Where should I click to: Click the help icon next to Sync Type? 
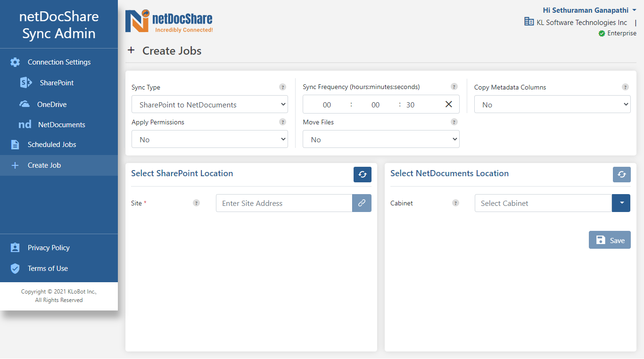(x=282, y=87)
